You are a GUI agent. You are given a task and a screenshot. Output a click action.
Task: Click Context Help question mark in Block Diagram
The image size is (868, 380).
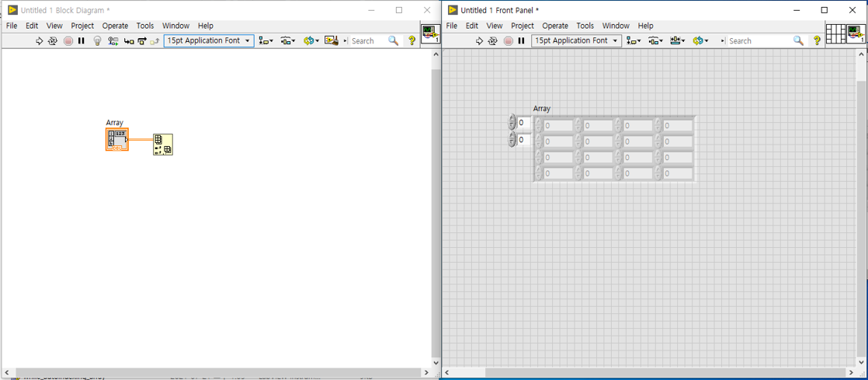tap(411, 41)
